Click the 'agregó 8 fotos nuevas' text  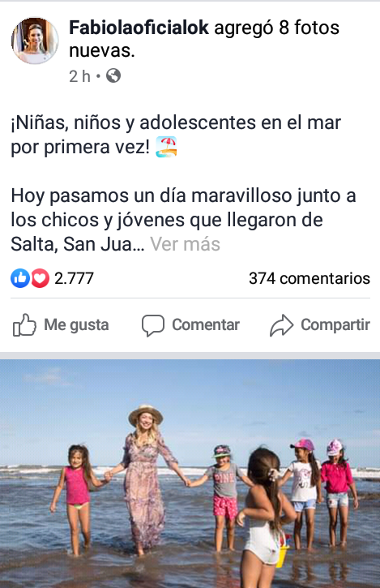click(x=204, y=39)
